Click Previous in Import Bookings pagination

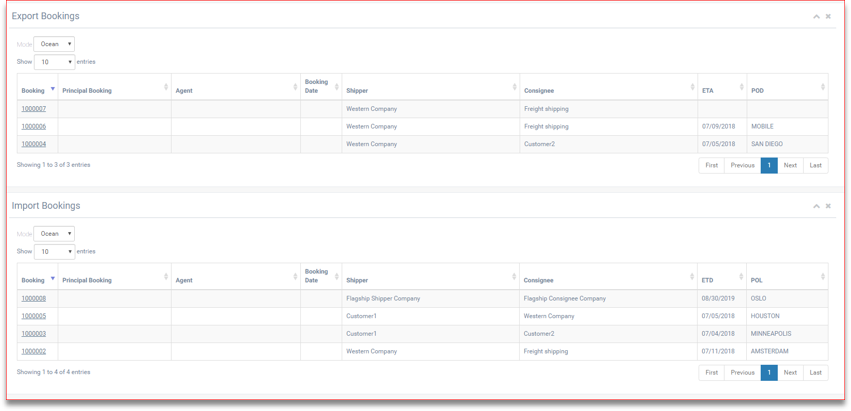pyautogui.click(x=742, y=372)
